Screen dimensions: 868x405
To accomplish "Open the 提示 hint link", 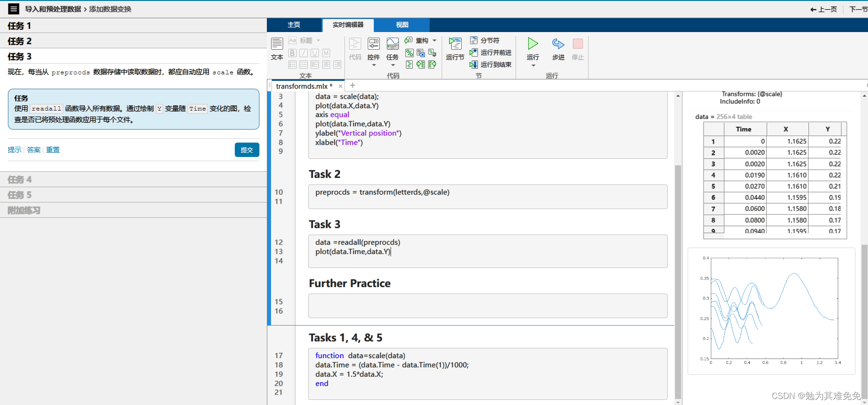I will [14, 150].
